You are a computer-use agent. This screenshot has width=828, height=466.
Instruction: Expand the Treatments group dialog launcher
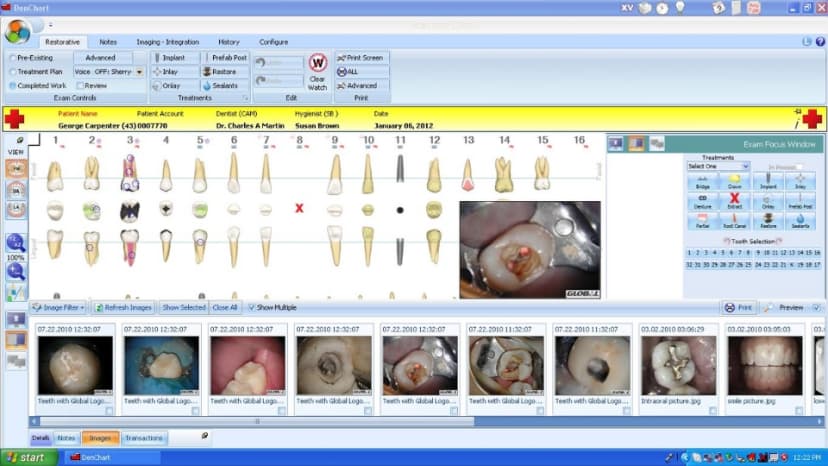(245, 98)
